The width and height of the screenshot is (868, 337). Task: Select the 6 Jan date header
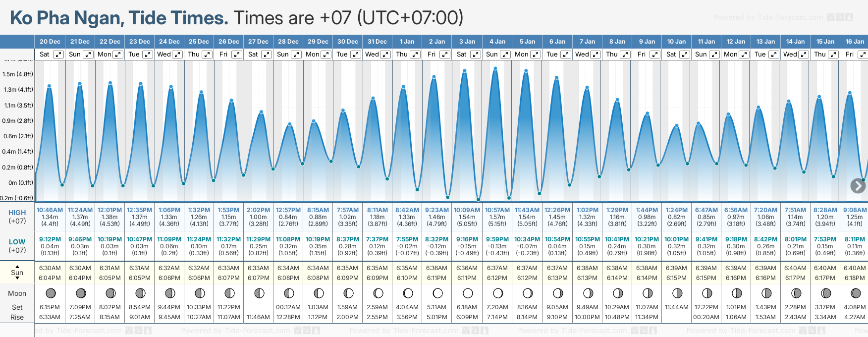(557, 42)
